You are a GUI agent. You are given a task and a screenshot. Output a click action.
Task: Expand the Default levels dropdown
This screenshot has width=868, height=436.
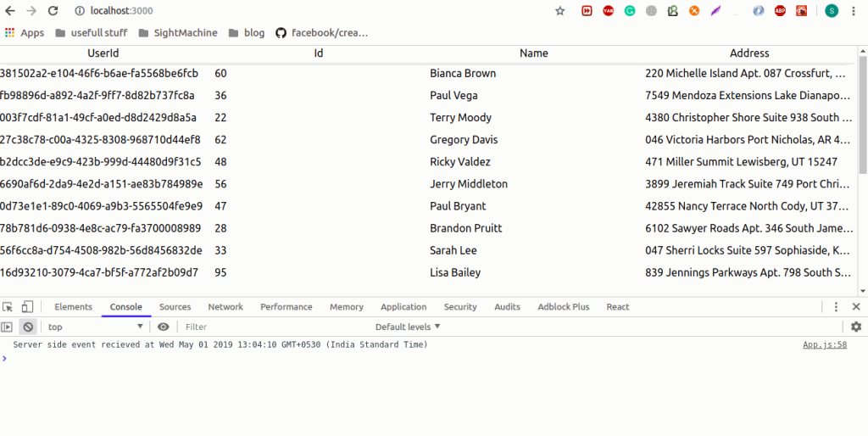[x=408, y=327]
